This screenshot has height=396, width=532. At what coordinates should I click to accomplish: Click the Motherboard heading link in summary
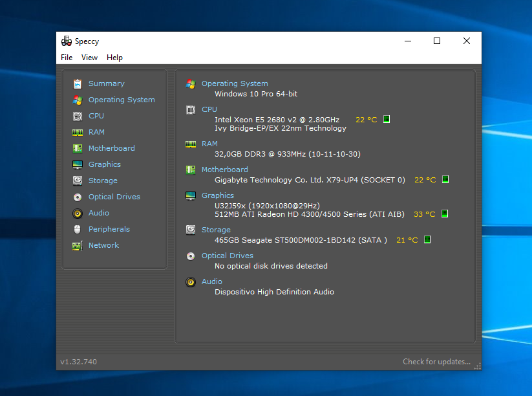[x=224, y=170]
